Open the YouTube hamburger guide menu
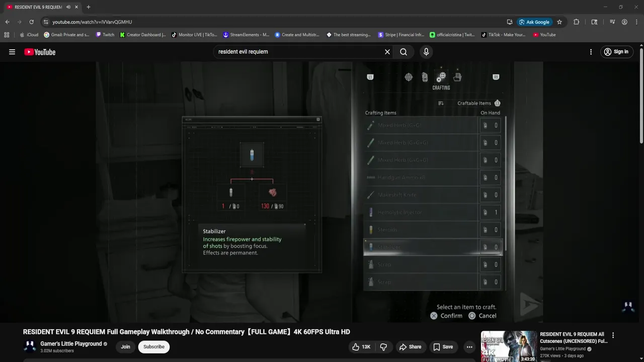The width and height of the screenshot is (644, 362). point(12,52)
